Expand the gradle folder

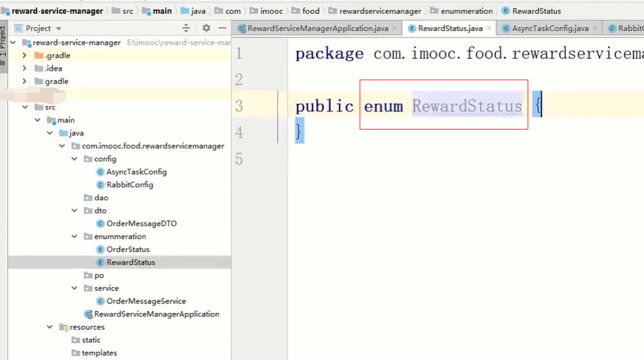[24, 81]
